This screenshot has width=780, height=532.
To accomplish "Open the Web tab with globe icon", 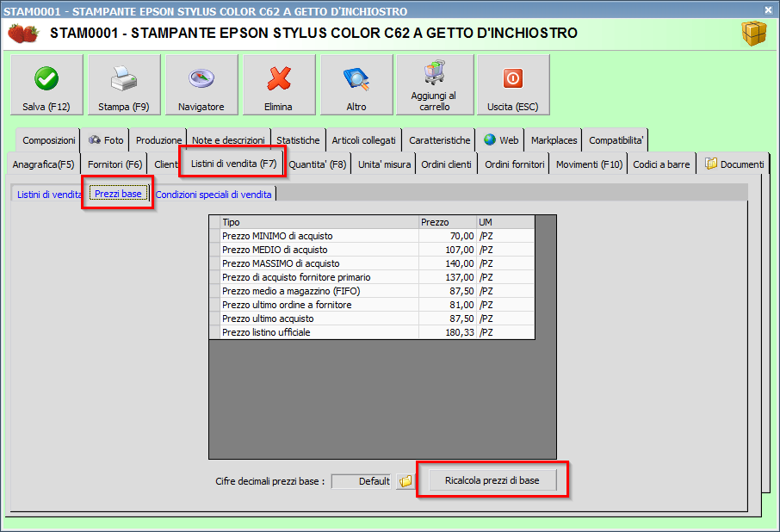I will (501, 140).
